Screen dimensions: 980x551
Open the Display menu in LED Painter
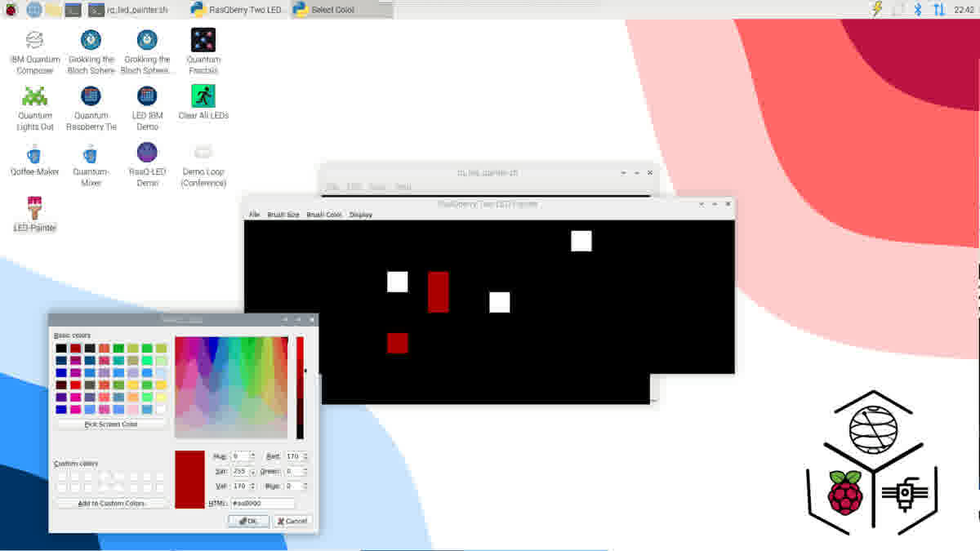click(361, 215)
